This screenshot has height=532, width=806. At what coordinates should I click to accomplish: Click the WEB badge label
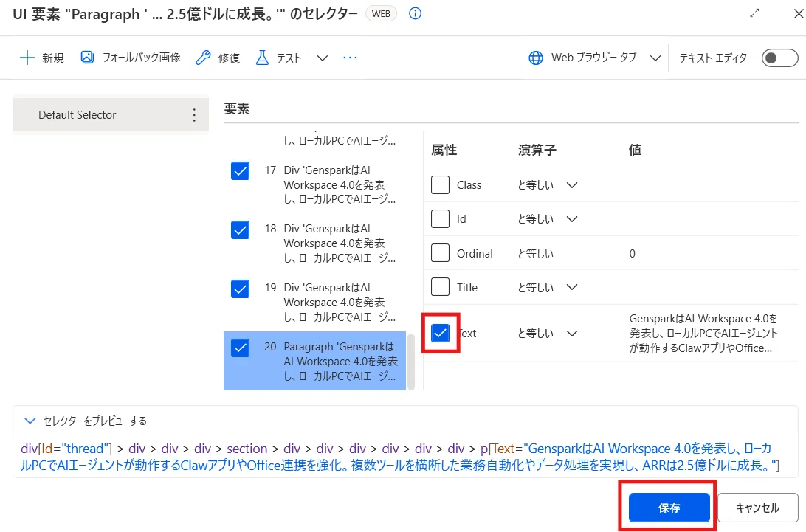[381, 14]
